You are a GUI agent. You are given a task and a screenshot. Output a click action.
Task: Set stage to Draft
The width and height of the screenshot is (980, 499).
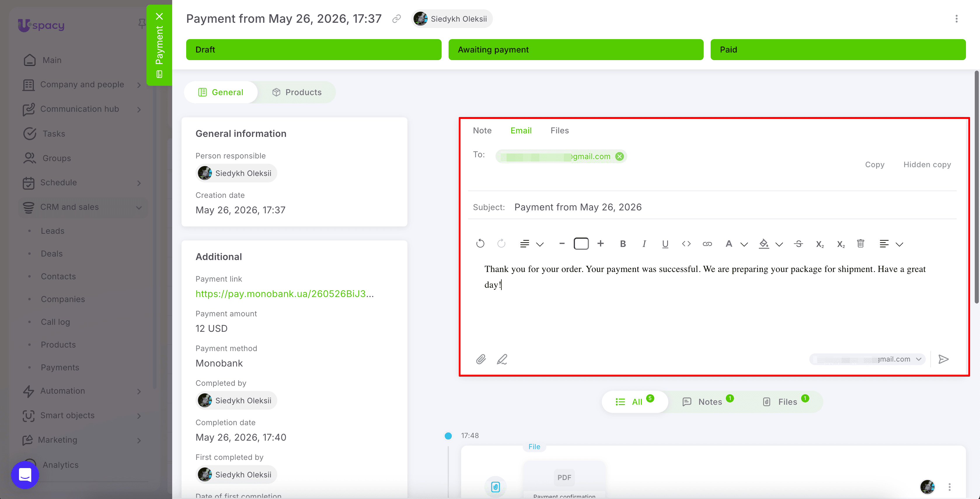click(314, 49)
